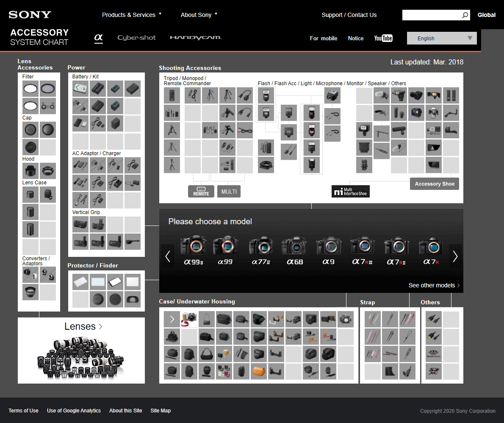
Task: Show next camera models with right arrow
Action: pos(455,256)
